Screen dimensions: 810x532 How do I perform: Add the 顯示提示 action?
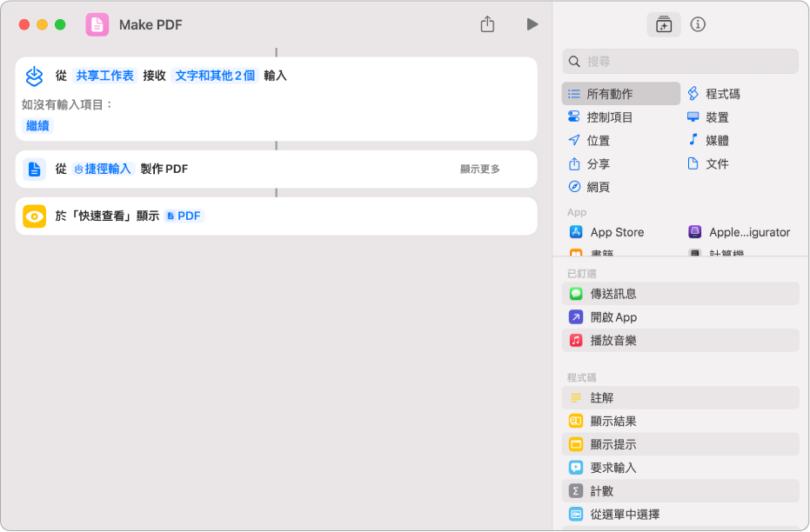(x=680, y=444)
